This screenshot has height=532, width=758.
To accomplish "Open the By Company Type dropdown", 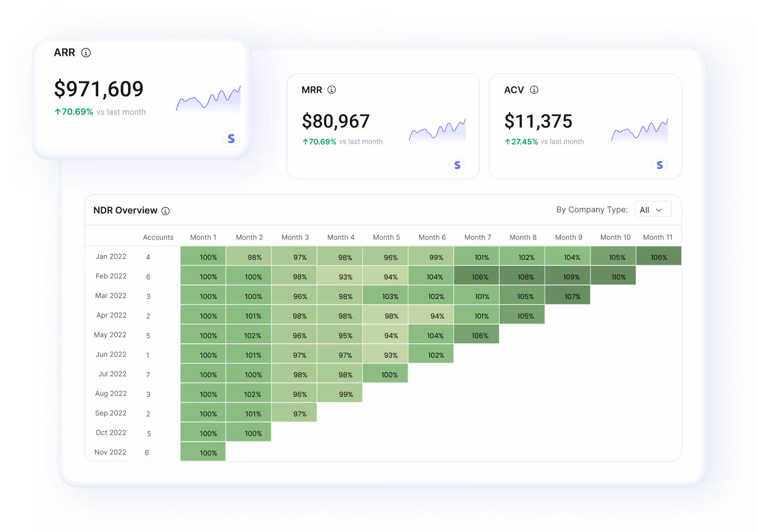I will click(653, 209).
